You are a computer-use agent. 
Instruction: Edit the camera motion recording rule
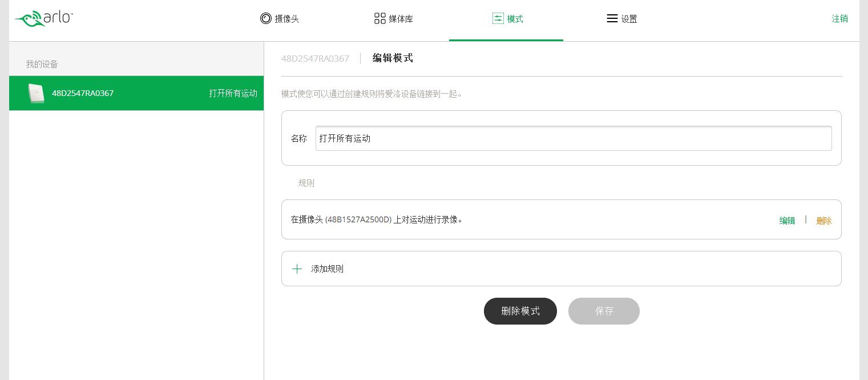[x=787, y=221]
